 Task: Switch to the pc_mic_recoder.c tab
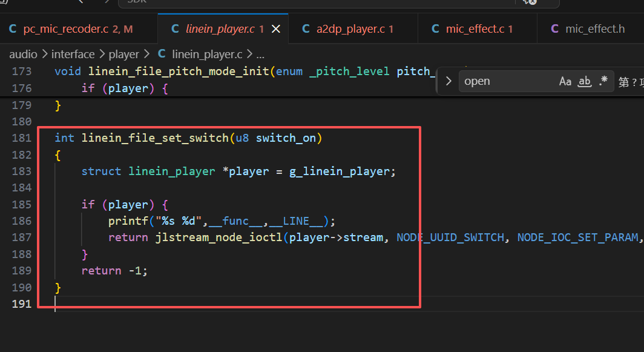pos(78,29)
